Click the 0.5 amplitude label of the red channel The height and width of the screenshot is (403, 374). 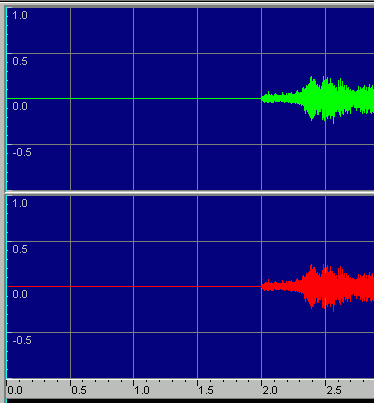(20, 249)
